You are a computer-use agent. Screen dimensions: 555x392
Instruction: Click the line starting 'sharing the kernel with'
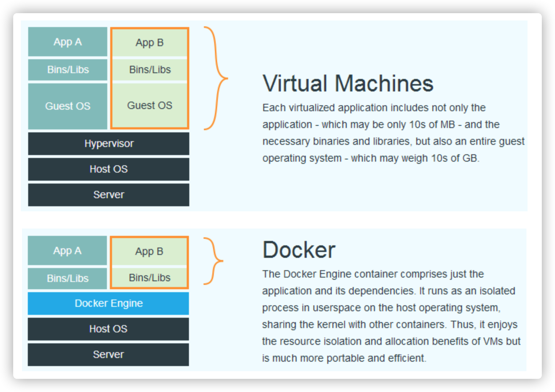390,324
